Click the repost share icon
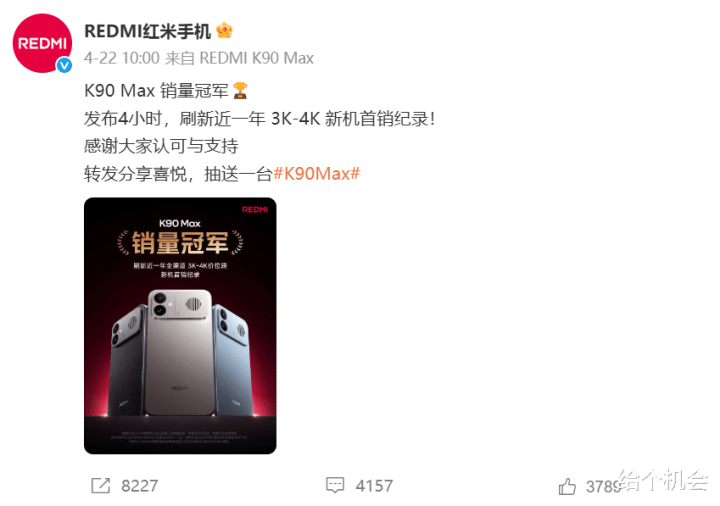Screen dimensions: 720x506 click(x=101, y=485)
